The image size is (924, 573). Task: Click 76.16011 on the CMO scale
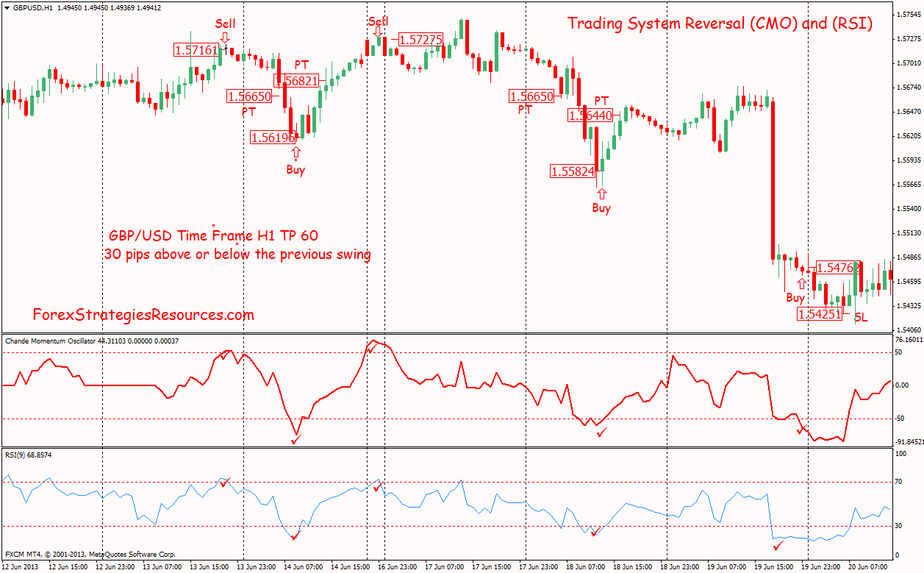click(909, 340)
